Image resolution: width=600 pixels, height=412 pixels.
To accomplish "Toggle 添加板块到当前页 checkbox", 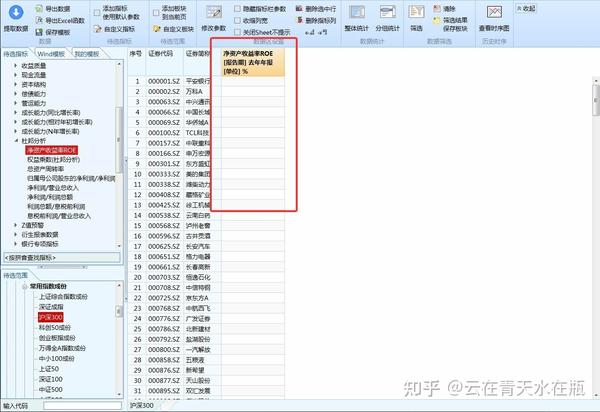I will click(x=156, y=13).
